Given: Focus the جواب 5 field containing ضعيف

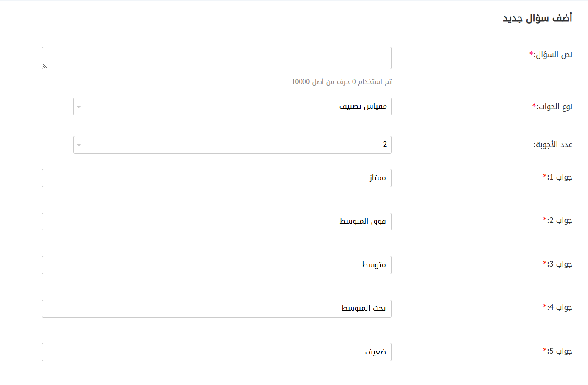Looking at the screenshot, I should point(216,352).
